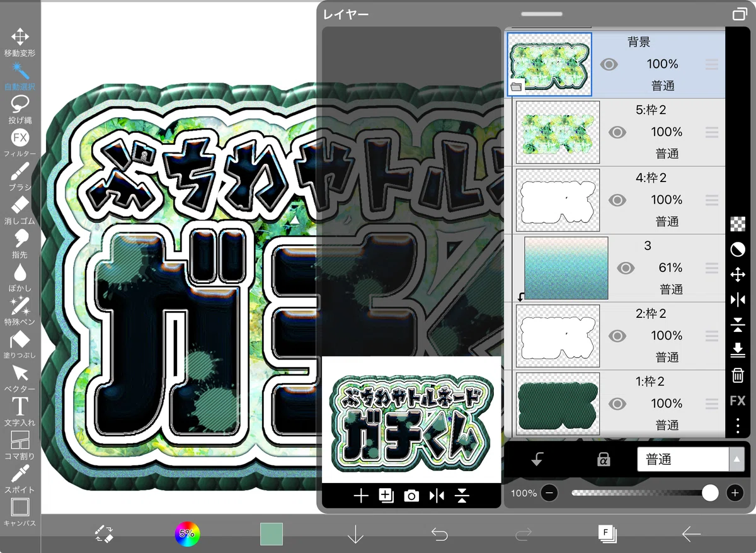Add a layer from the camera icon

411,496
